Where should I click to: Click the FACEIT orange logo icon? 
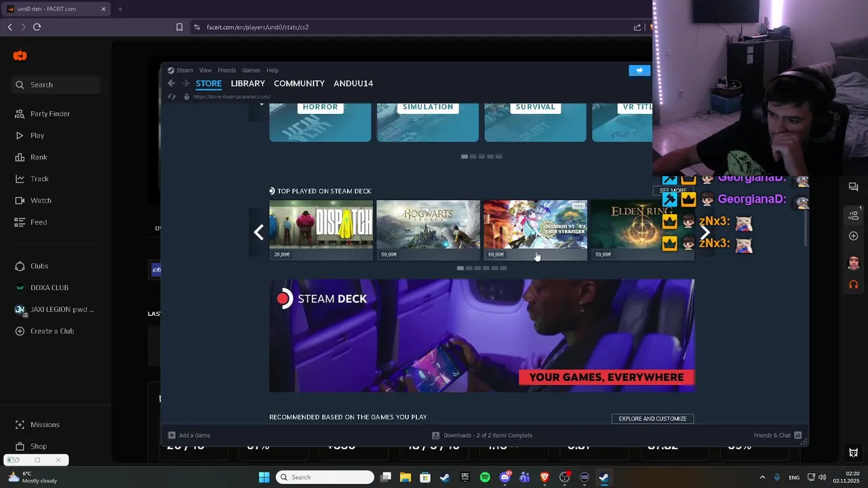coord(20,56)
